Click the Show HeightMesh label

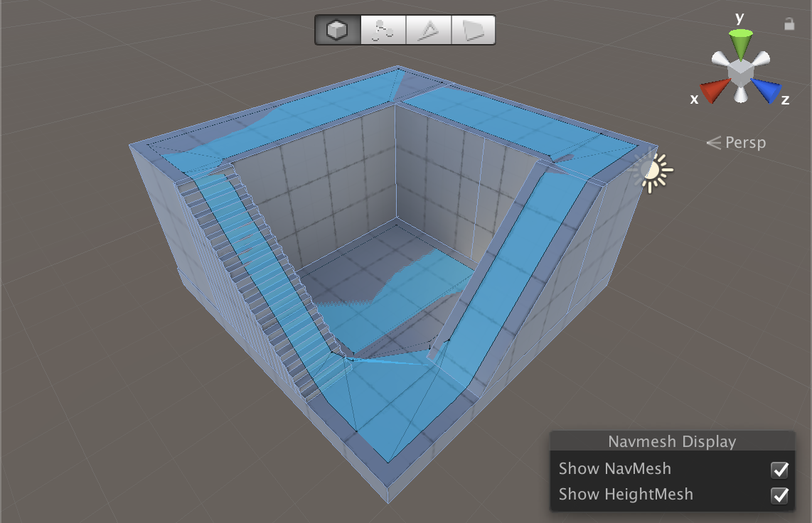pyautogui.click(x=625, y=494)
